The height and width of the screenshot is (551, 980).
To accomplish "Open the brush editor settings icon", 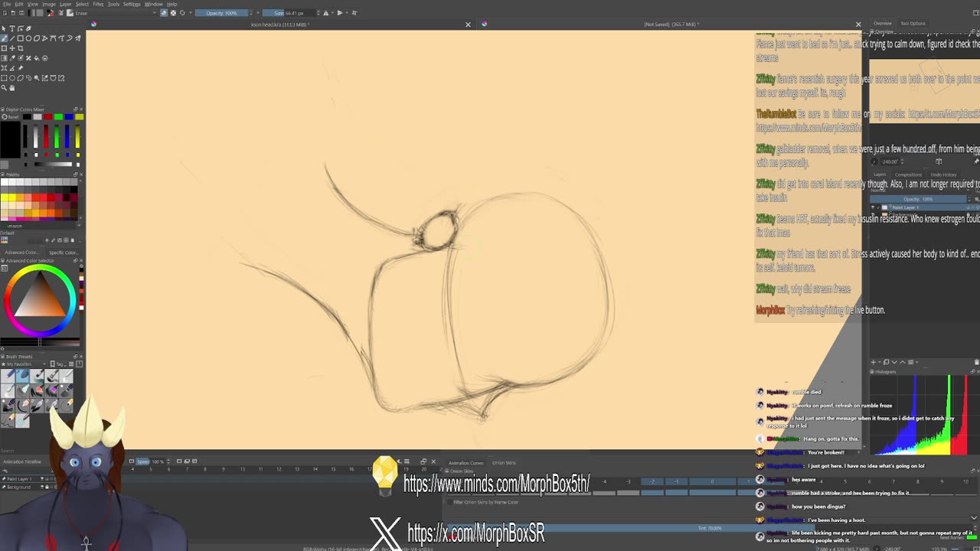I will [x=60, y=13].
